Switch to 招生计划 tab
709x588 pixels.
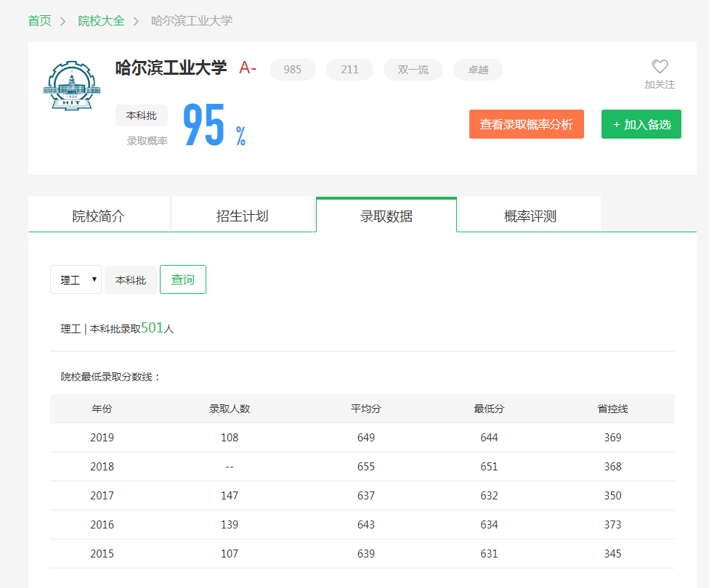[243, 216]
